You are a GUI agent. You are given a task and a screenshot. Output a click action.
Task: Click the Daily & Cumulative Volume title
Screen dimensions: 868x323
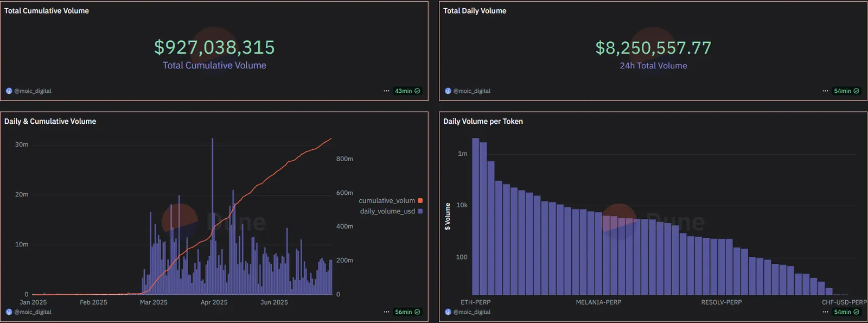click(x=50, y=122)
